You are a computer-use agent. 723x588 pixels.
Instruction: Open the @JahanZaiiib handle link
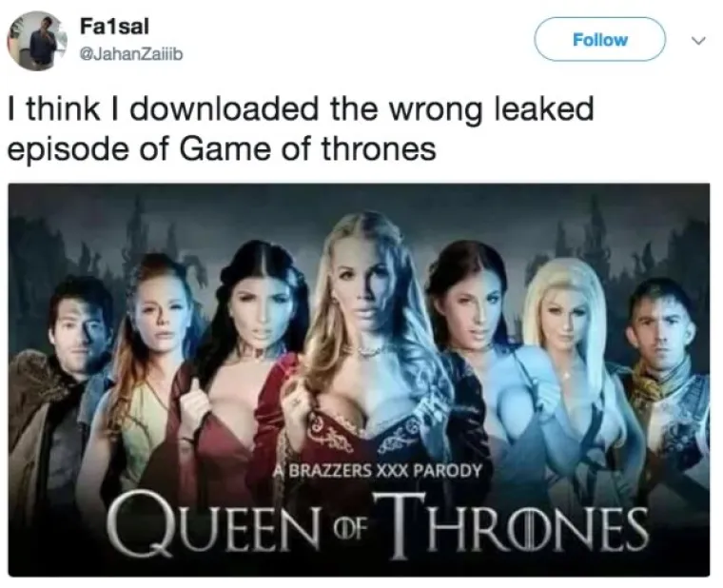[131, 54]
